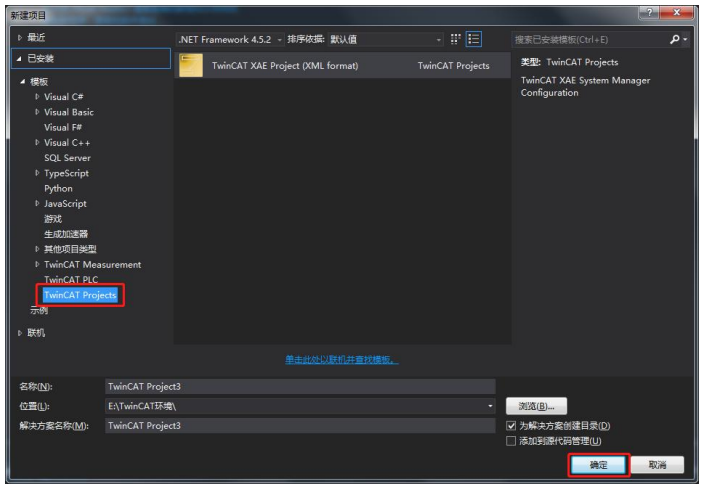
Task: Expand the TwinCAT Measurement node
Action: click(x=37, y=264)
